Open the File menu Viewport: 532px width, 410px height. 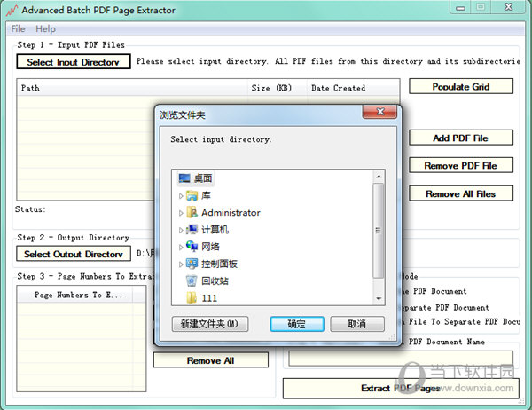click(x=18, y=29)
